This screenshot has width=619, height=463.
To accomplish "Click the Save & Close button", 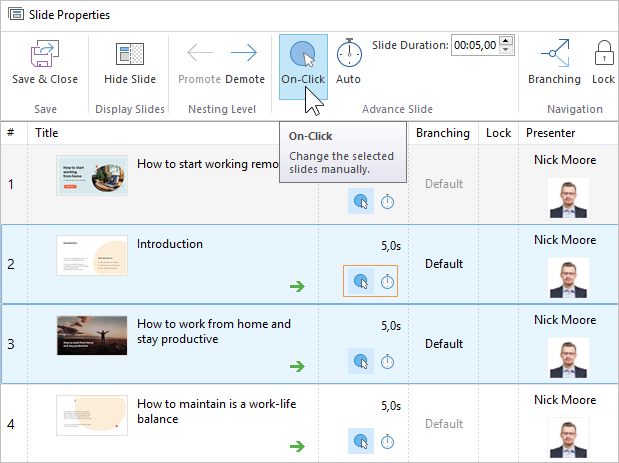I will click(45, 62).
